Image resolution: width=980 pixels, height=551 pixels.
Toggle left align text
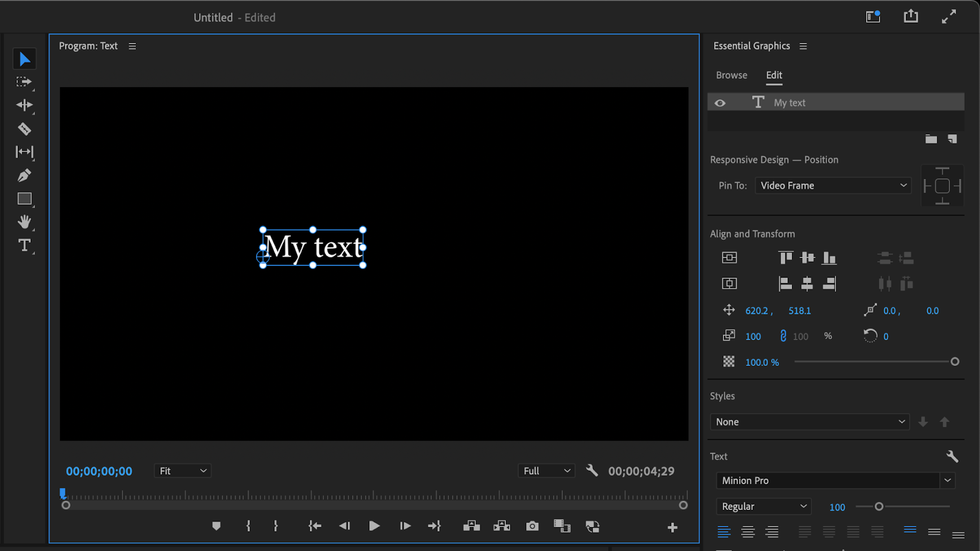(724, 532)
